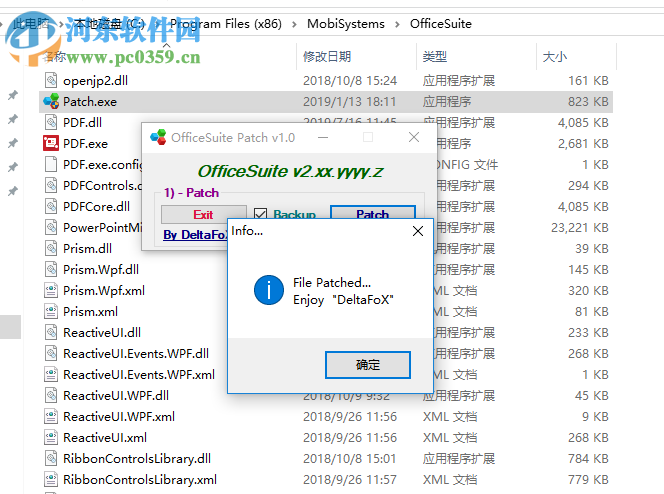Click the Prism.Wpf.dll file icon

(51, 269)
